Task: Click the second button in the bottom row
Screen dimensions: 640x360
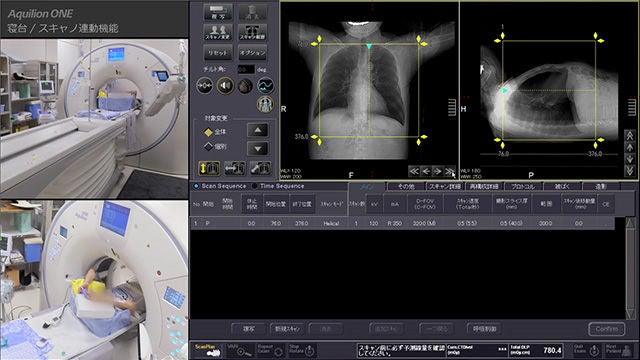Action: click(x=287, y=329)
